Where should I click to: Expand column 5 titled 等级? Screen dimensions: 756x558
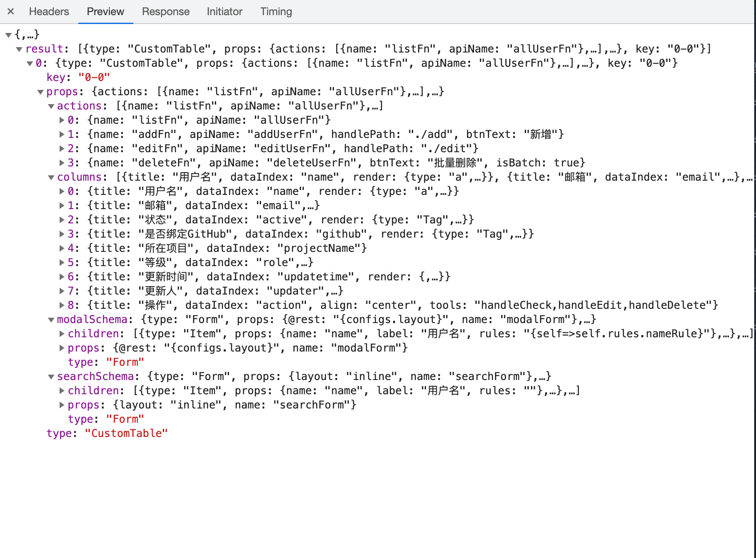(62, 263)
